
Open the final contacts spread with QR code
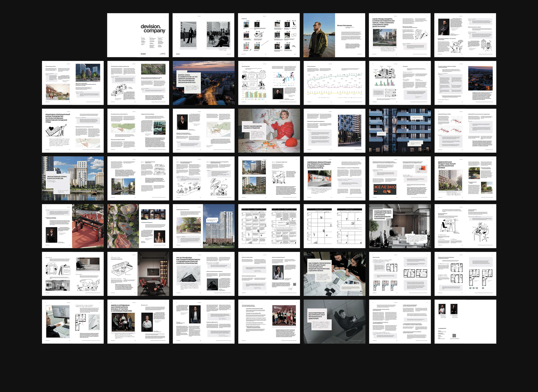[465, 321]
